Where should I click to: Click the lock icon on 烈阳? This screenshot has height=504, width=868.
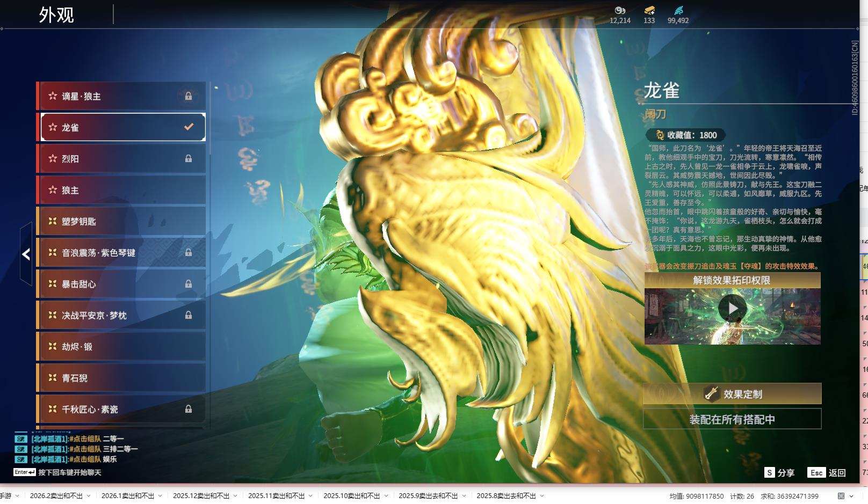coord(189,158)
